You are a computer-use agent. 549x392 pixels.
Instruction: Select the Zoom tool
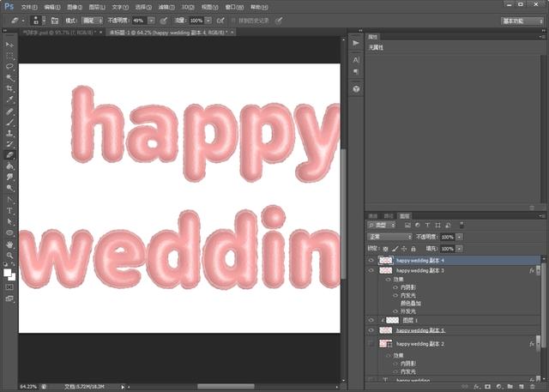(9, 255)
